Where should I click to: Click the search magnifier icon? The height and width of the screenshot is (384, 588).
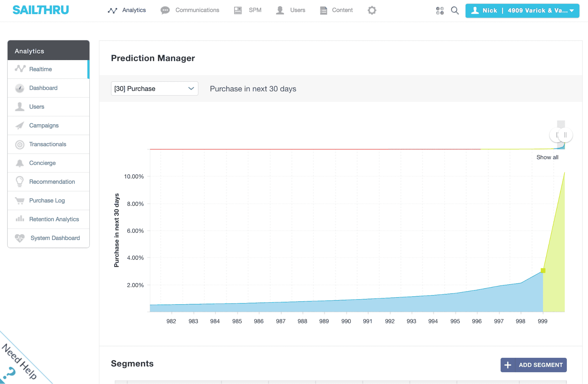pyautogui.click(x=455, y=11)
